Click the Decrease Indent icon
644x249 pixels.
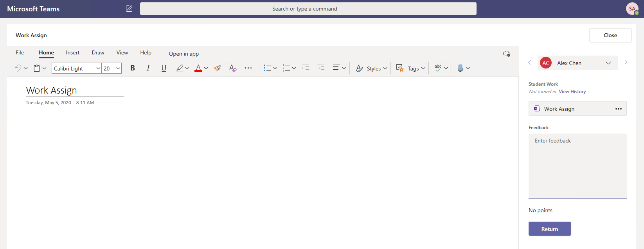[305, 68]
